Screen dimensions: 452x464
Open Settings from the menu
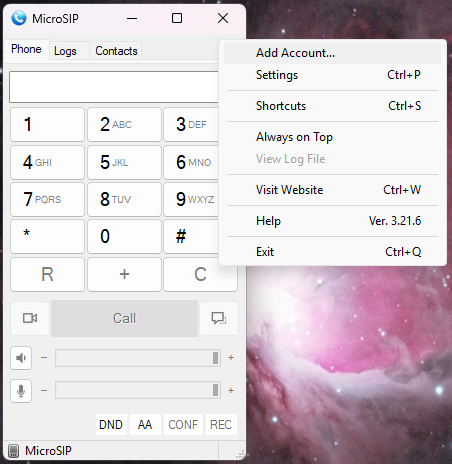tap(332, 75)
